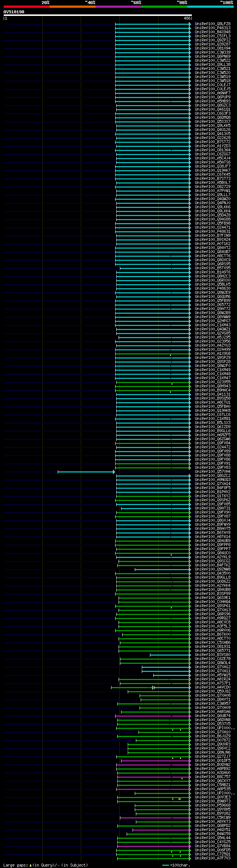237x868 pixels.
Task: Click the label UniRef100_B0DVW2
Action: click(213, 765)
